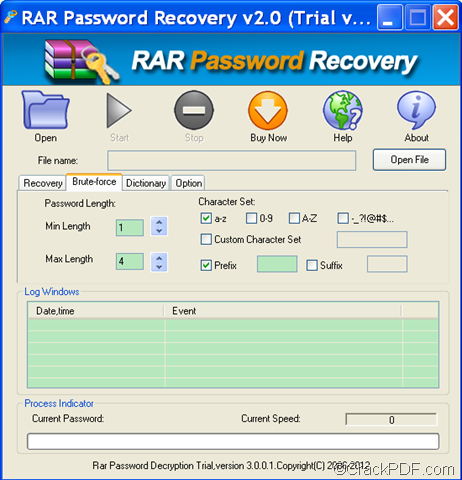Switch to the Option tab
This screenshot has height=480, width=462.
(188, 183)
